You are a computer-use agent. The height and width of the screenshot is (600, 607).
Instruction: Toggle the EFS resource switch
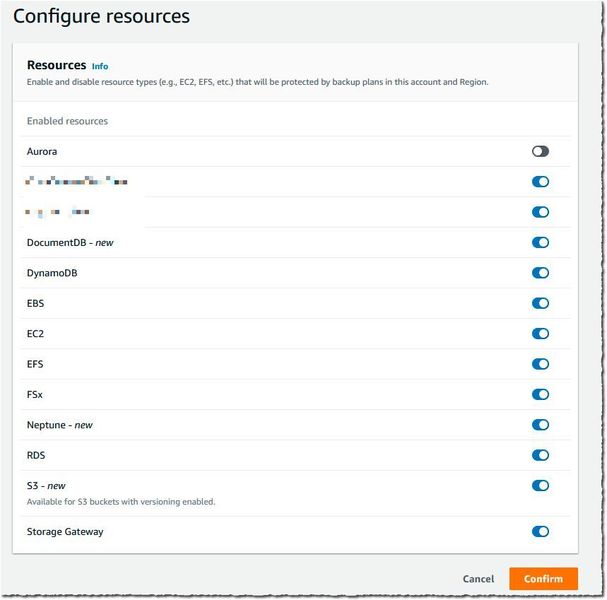540,364
